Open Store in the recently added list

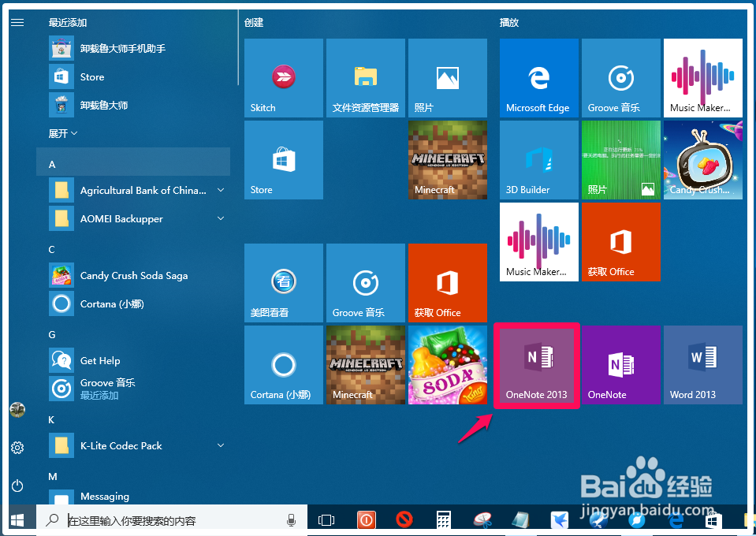point(133,76)
